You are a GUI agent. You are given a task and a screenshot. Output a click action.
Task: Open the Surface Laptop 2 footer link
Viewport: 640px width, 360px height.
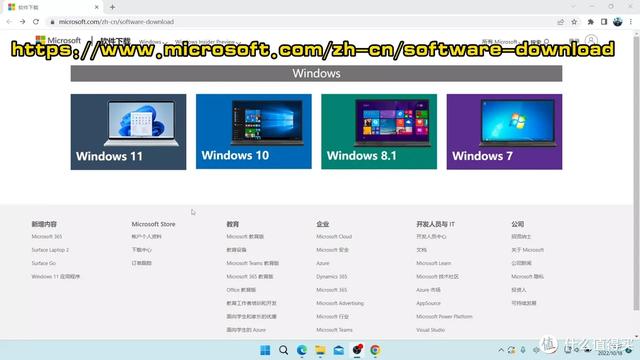[x=50, y=250]
